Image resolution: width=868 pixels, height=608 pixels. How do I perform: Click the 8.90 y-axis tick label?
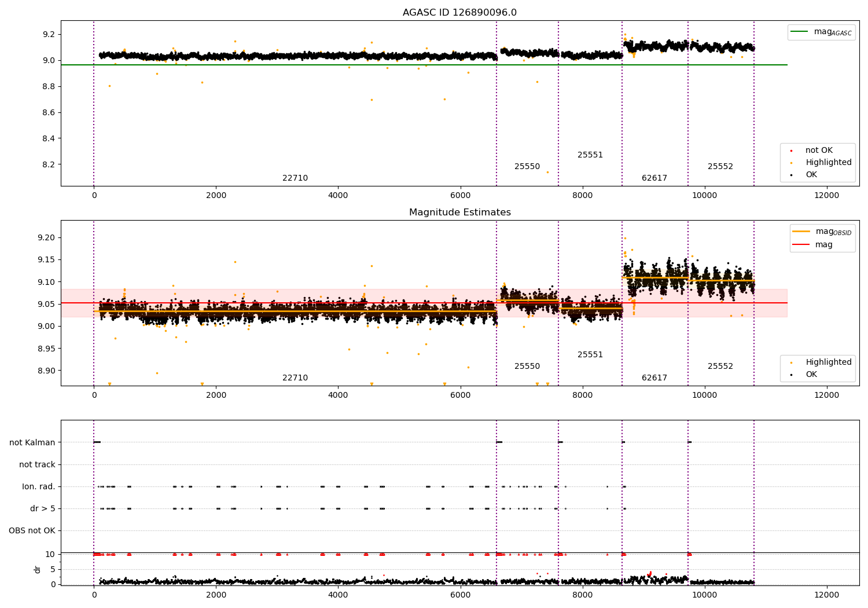coord(46,371)
